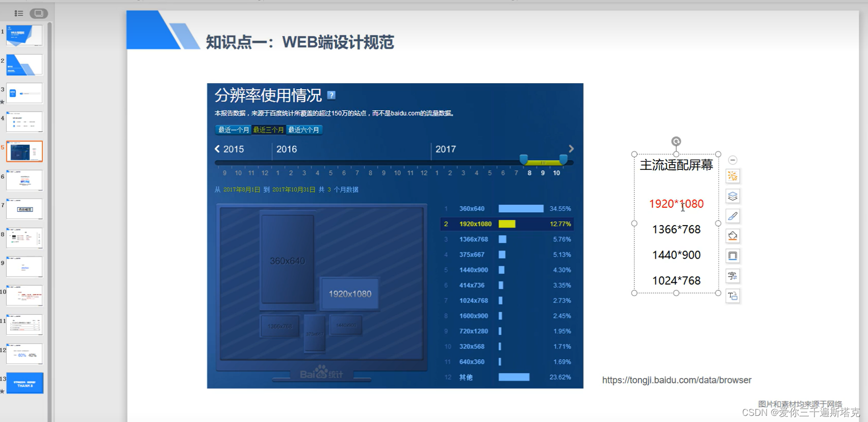Go to later dates with the right chevron
The image size is (868, 422).
pyautogui.click(x=571, y=148)
